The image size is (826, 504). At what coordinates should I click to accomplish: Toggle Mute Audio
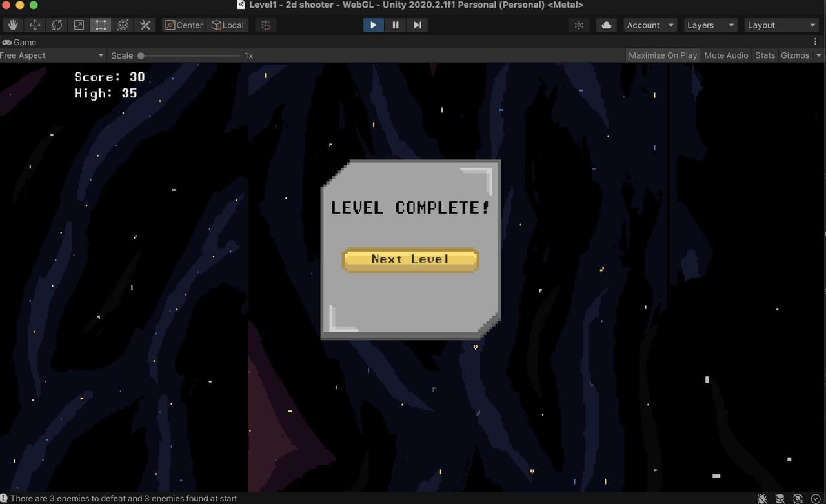coord(726,55)
